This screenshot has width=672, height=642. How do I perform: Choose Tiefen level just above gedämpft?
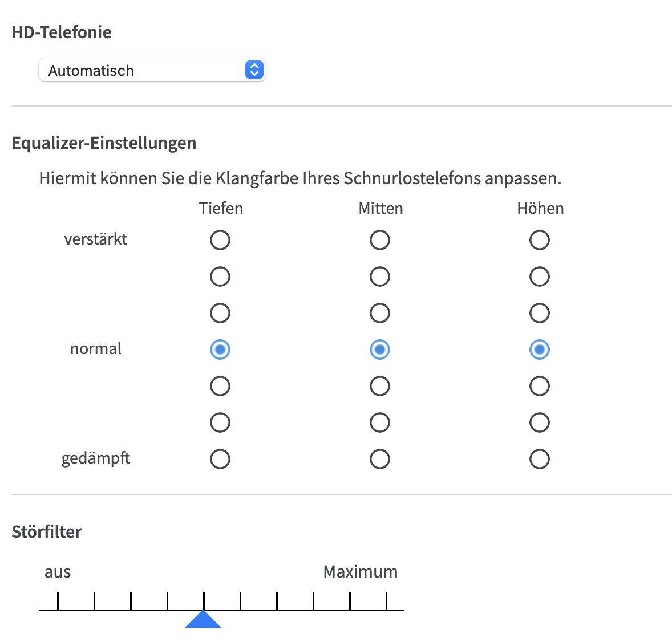[220, 422]
